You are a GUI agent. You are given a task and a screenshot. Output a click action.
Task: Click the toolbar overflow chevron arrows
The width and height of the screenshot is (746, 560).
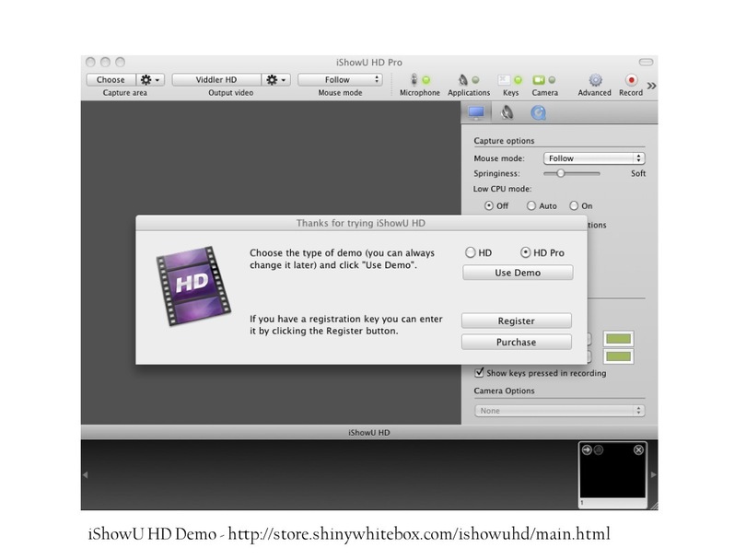[652, 86]
